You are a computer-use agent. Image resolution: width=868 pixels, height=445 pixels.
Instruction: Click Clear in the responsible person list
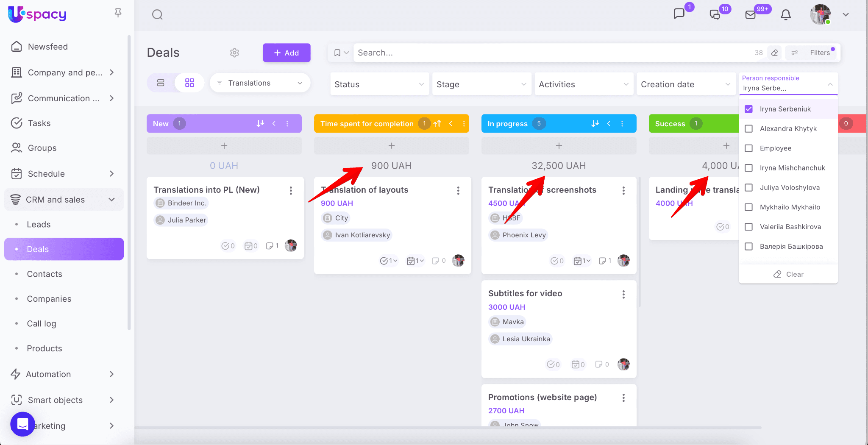coord(788,274)
